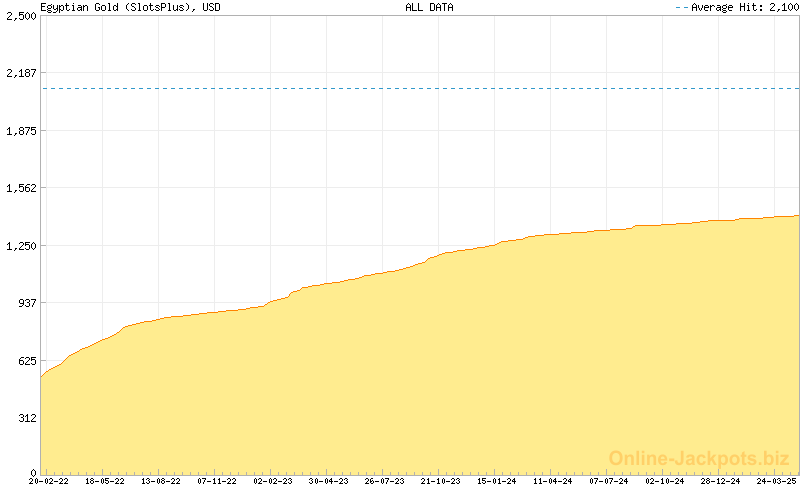Select the 15-01-24 date label
Screen dimensions: 800x490
pyautogui.click(x=497, y=481)
